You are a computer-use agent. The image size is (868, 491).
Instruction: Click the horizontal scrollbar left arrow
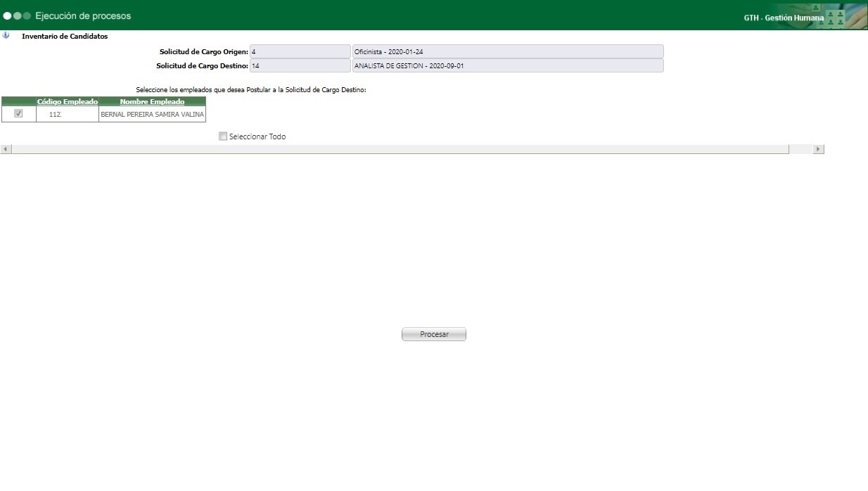[6, 149]
